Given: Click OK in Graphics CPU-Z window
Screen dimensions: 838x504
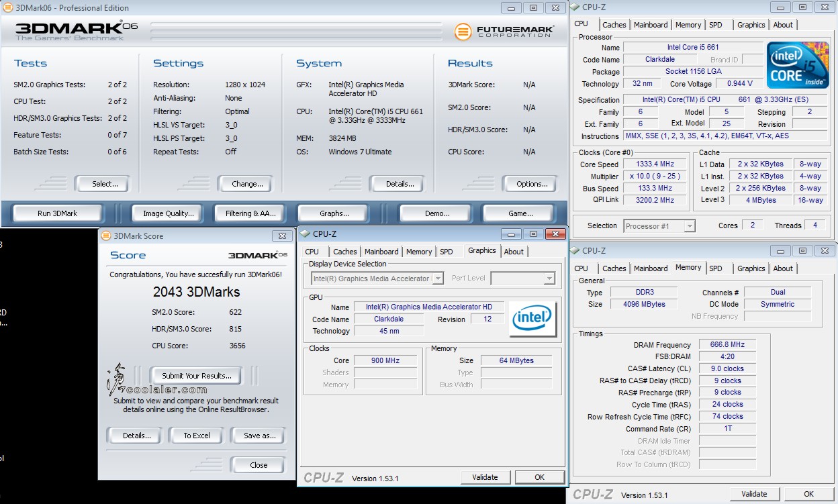Looking at the screenshot, I should point(539,477).
